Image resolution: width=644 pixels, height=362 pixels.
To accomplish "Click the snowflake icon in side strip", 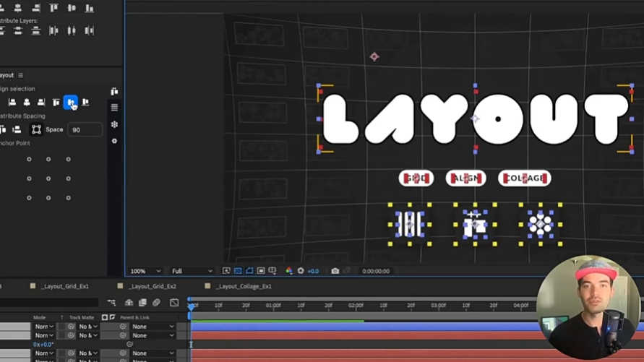I will pos(114,125).
